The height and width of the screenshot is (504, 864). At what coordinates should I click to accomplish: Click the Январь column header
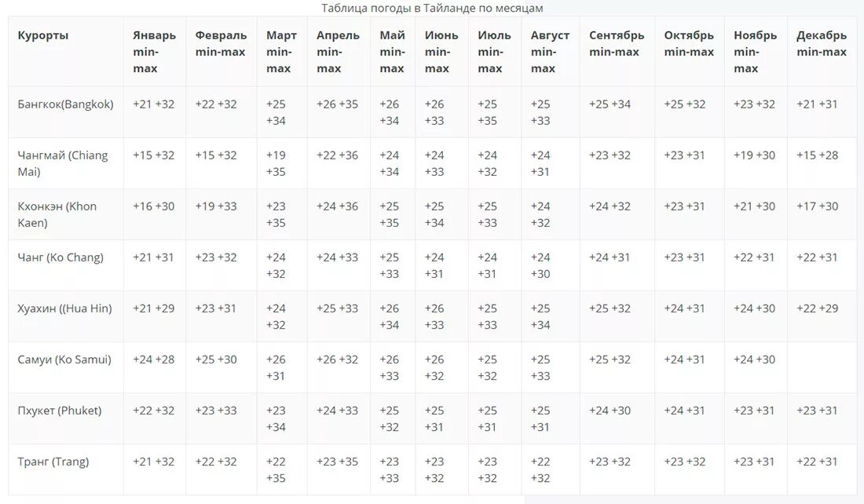pyautogui.click(x=154, y=52)
